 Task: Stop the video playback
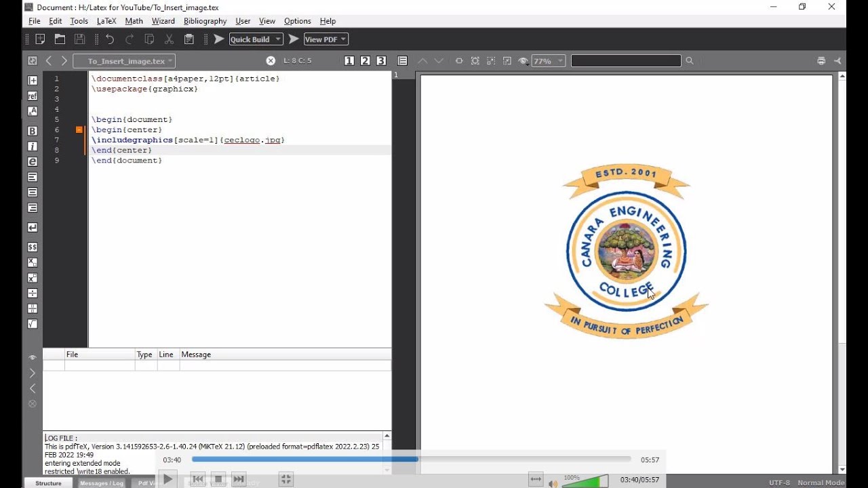(218, 479)
